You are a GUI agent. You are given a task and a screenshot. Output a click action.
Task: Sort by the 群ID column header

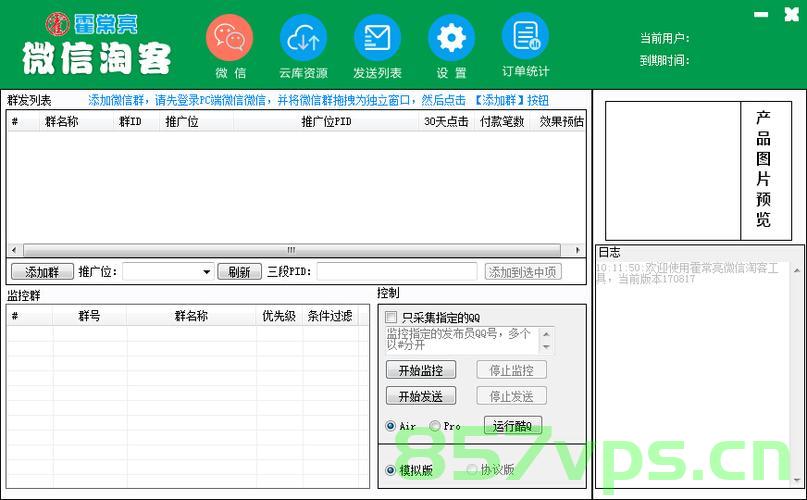[x=135, y=122]
